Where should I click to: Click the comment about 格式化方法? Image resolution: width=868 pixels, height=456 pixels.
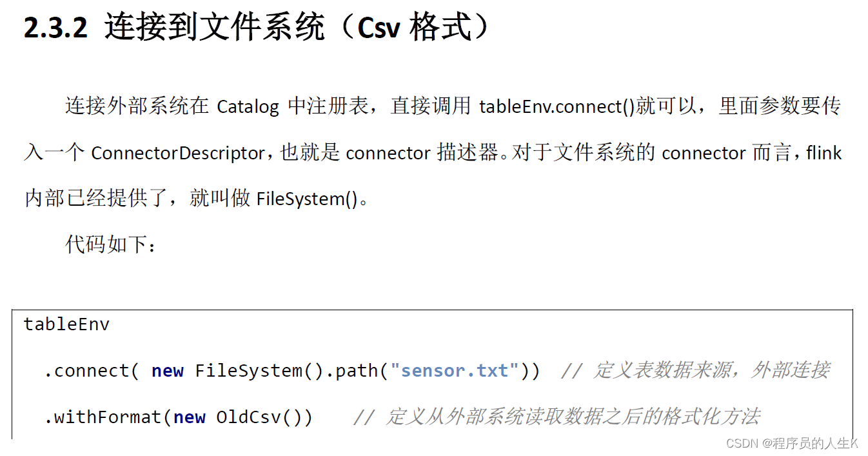click(x=557, y=417)
